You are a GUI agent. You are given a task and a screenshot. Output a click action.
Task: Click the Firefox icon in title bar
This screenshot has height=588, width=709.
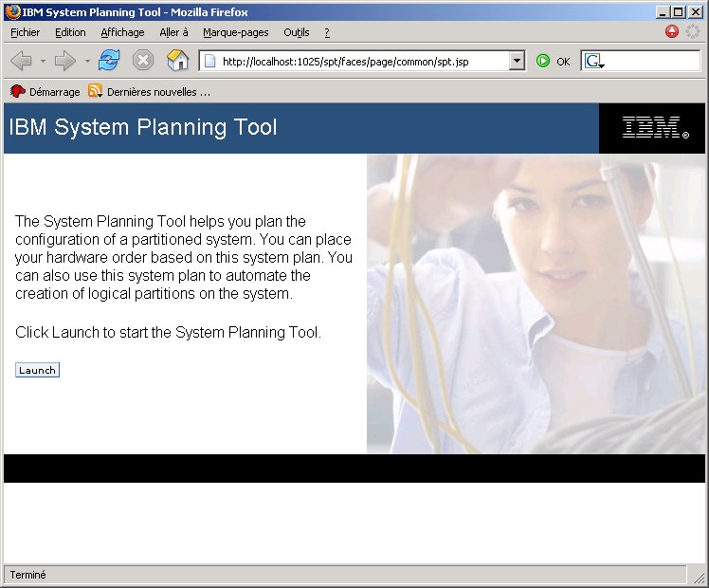point(13,11)
